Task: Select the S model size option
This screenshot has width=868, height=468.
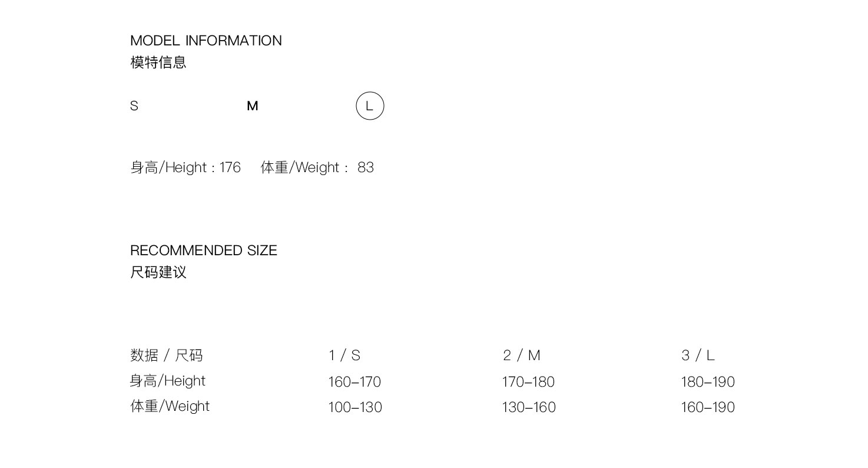Action: point(134,106)
